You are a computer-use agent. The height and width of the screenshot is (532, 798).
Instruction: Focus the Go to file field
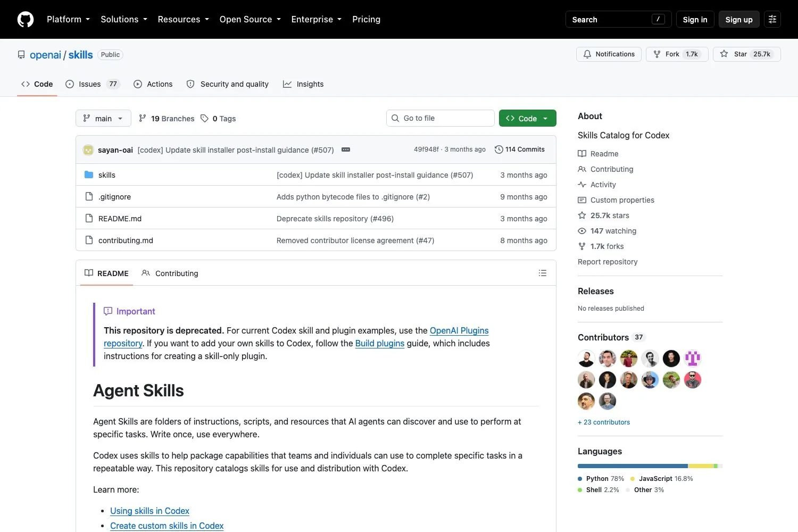click(x=440, y=118)
